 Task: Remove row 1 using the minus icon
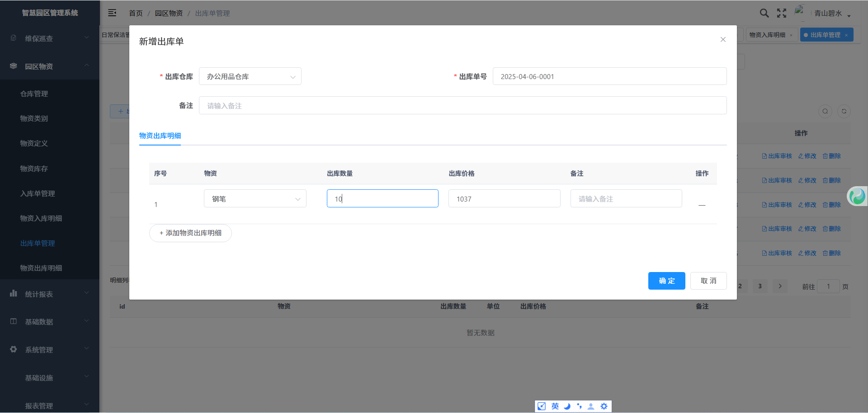point(702,205)
